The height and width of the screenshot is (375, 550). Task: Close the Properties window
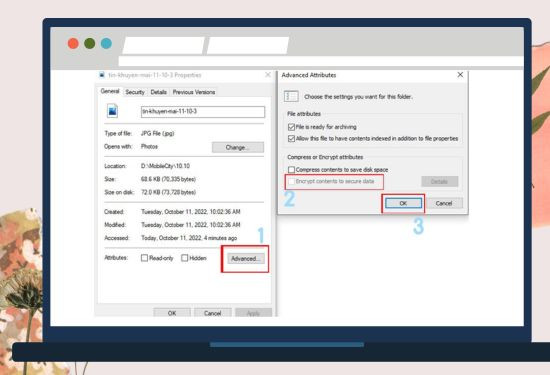pos(268,75)
